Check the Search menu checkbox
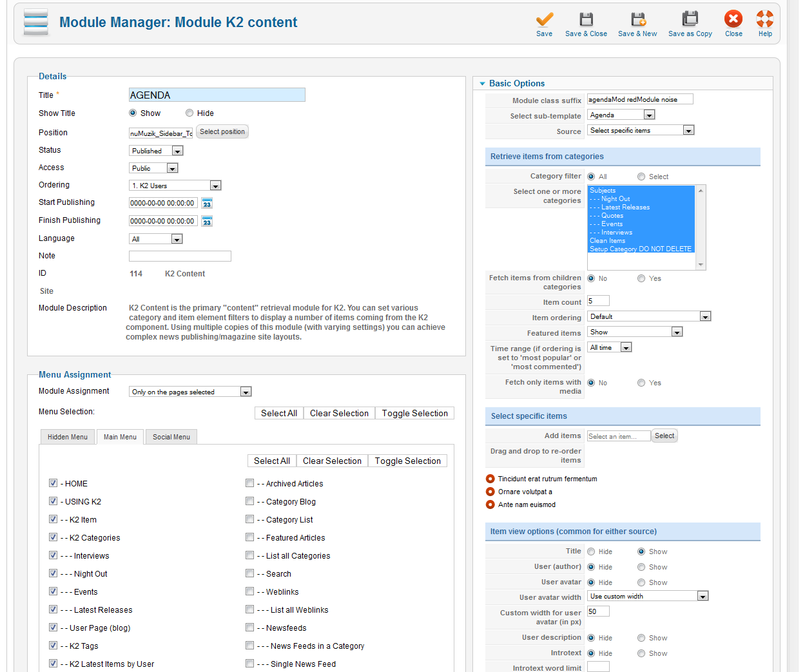Viewport: 805px width, 672px height. click(x=249, y=573)
